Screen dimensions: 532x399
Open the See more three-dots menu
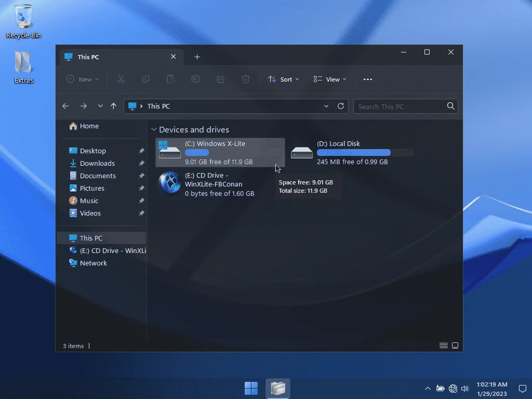368,79
